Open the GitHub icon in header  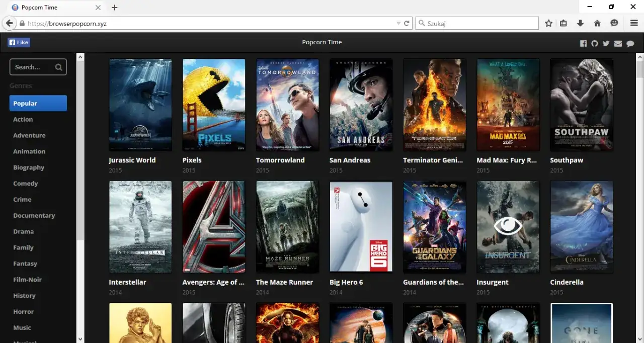[x=595, y=44]
